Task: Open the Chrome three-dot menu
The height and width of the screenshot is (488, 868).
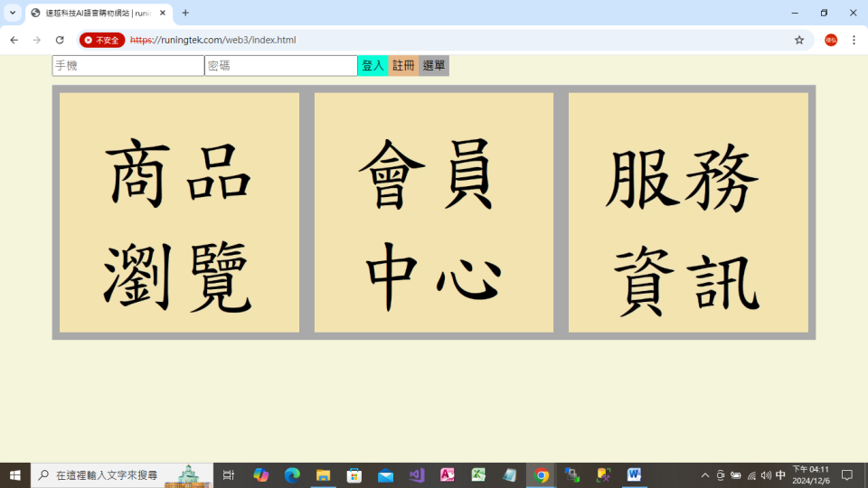Action: click(x=854, y=40)
